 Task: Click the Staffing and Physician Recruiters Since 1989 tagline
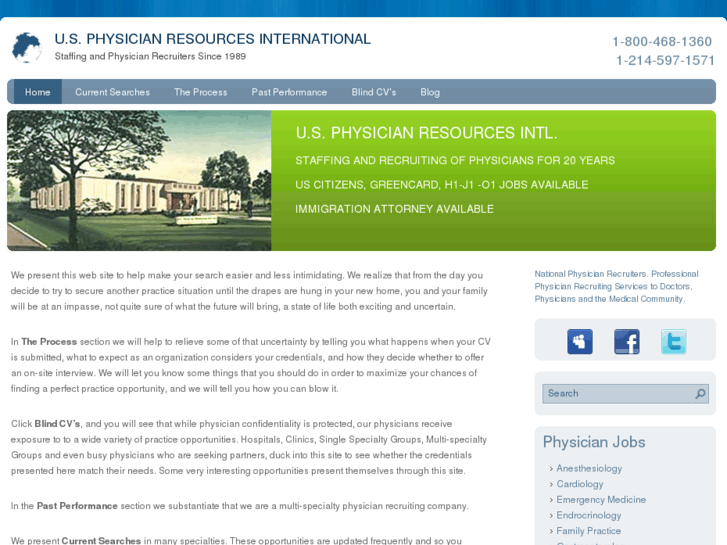tap(150, 57)
